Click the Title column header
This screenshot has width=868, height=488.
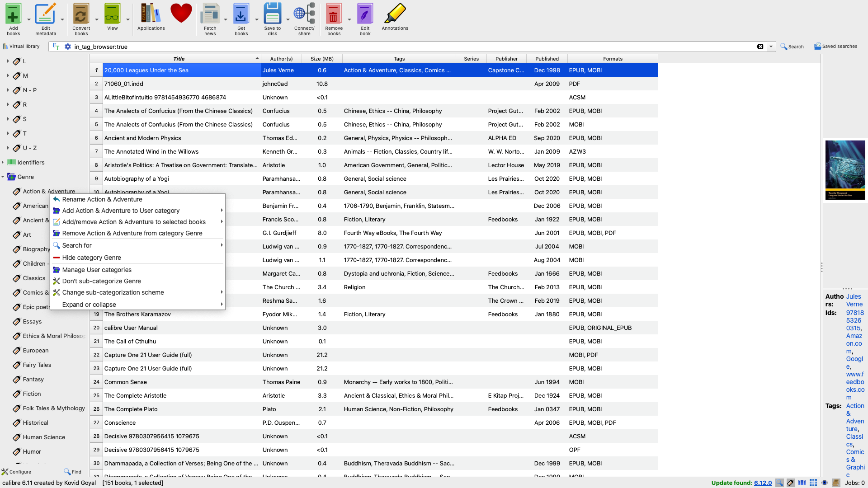(x=179, y=59)
